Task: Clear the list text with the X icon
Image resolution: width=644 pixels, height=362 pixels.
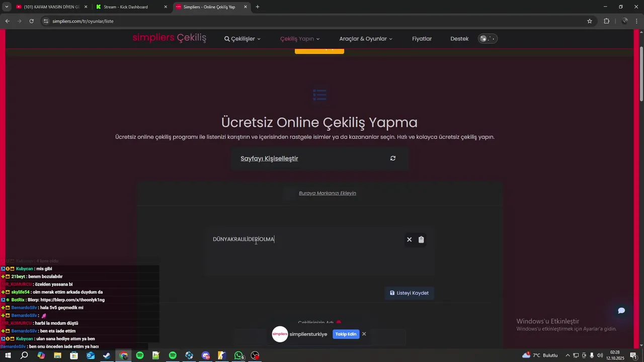Action: (x=409, y=240)
